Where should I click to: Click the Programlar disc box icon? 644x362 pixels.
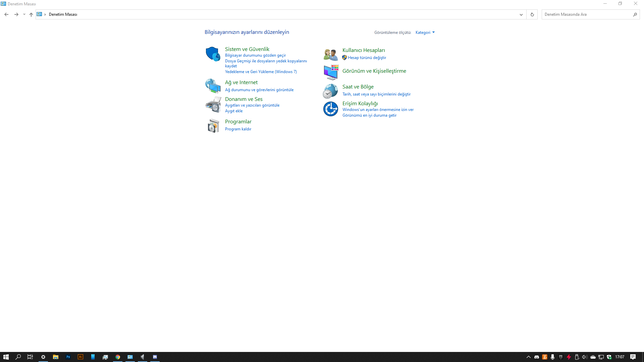pyautogui.click(x=213, y=126)
